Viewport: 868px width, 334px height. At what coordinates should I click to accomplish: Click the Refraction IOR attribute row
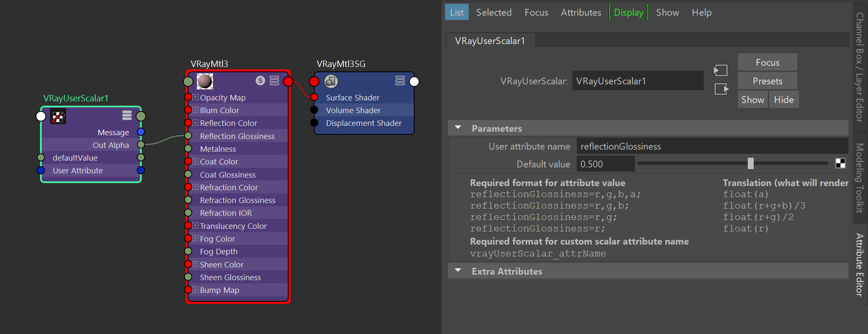coord(238,213)
